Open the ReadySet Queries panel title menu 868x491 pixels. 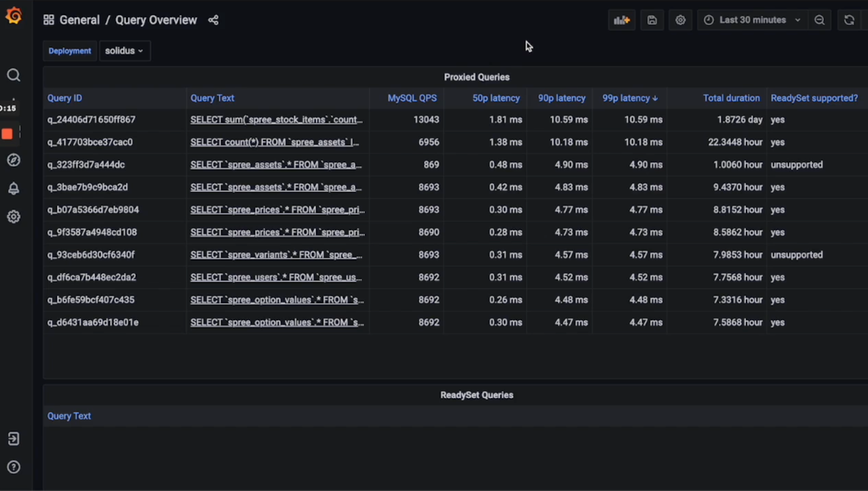[x=477, y=395]
